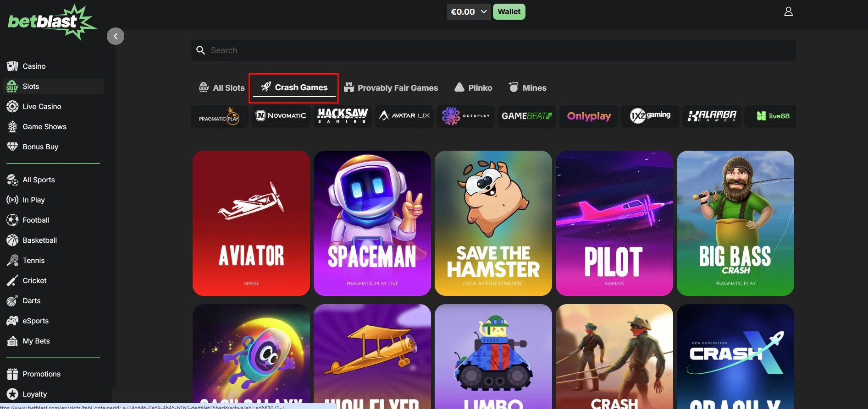Filter by Hacksaw Gaming provider
The width and height of the screenshot is (868, 409).
tap(343, 116)
